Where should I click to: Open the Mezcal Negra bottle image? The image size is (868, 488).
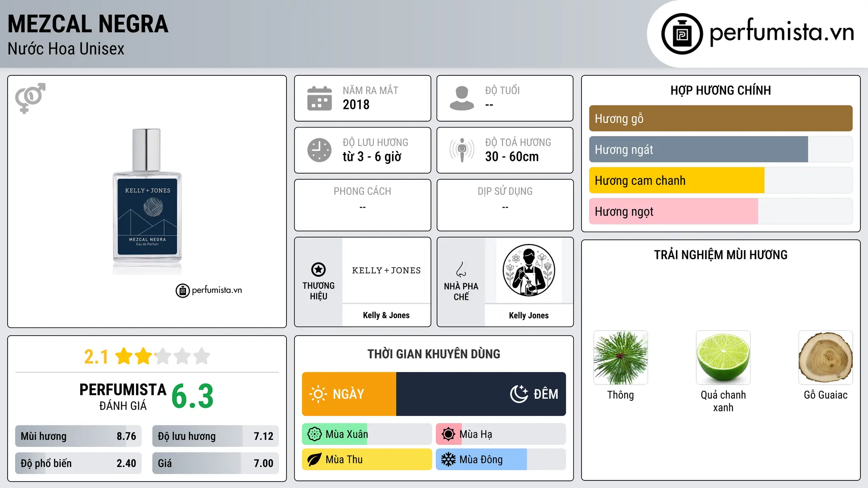click(x=147, y=202)
